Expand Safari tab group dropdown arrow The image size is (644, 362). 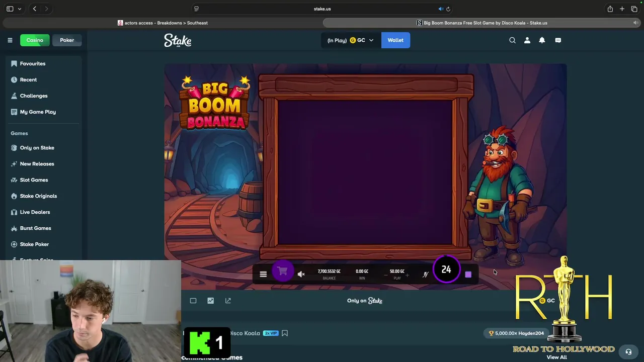(20, 9)
